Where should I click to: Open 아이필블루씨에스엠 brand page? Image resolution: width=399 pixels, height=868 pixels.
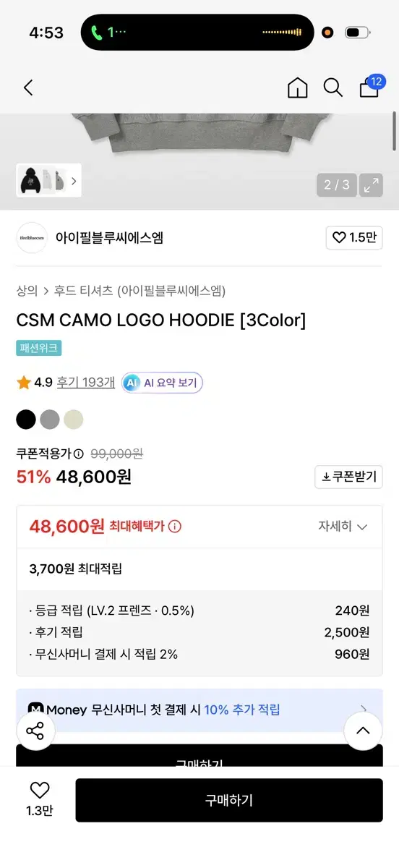109,237
